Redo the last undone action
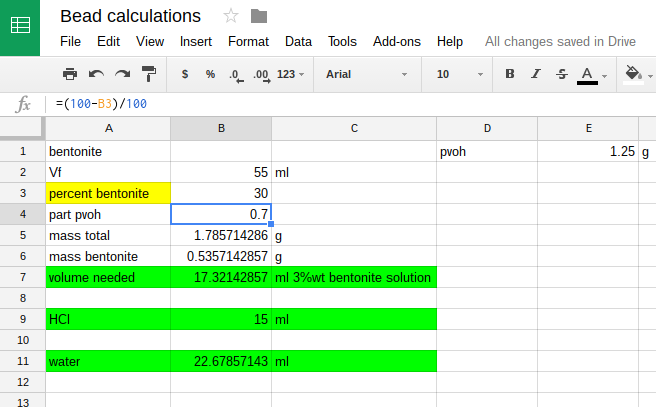Screen dimensions: 656x407 point(122,74)
